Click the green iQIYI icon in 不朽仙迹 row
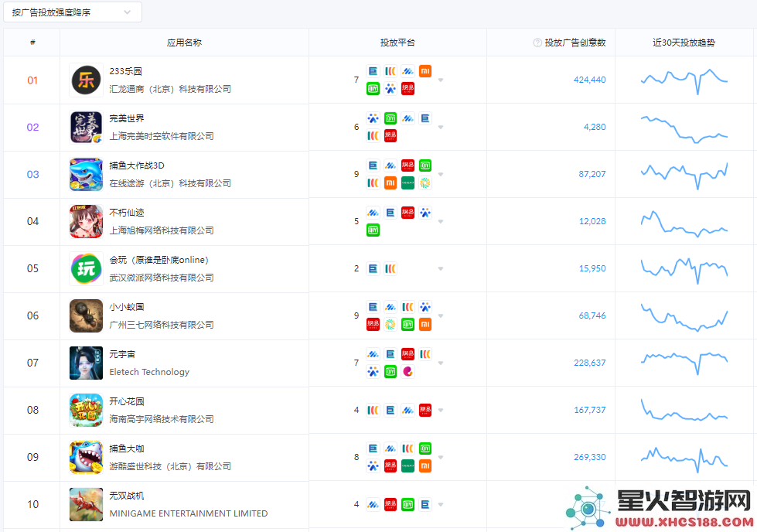Image resolution: width=757 pixels, height=532 pixels. [373, 230]
